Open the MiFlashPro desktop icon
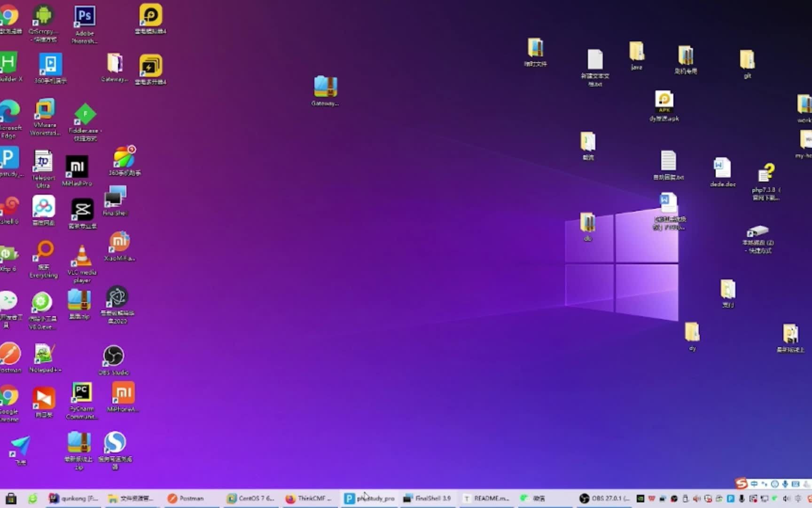 (x=77, y=171)
